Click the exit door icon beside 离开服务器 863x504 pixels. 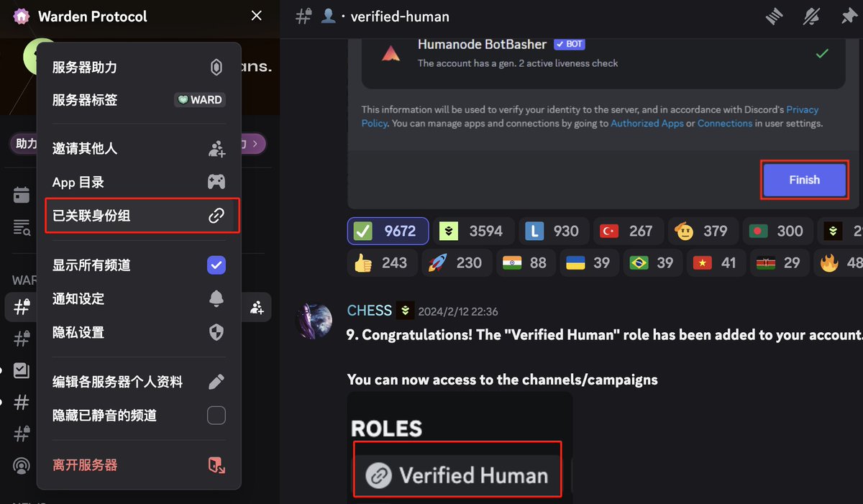[x=216, y=465]
